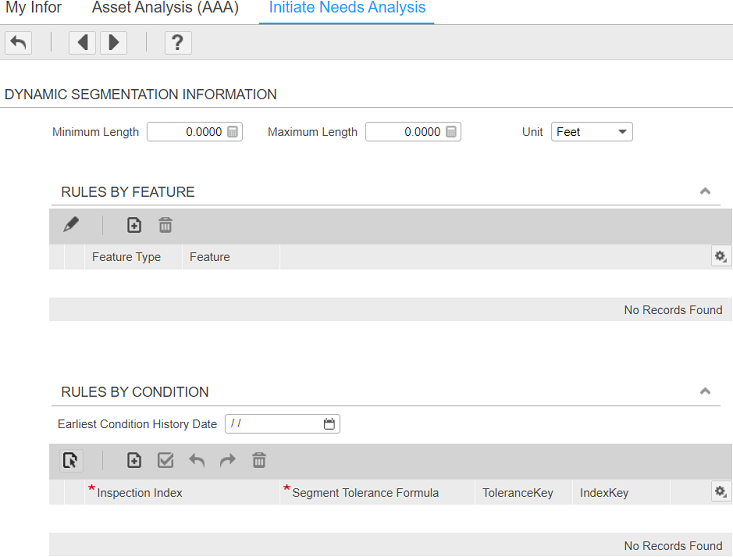The height and width of the screenshot is (557, 733).
Task: Delete record in Rules by Condition
Action: point(259,460)
